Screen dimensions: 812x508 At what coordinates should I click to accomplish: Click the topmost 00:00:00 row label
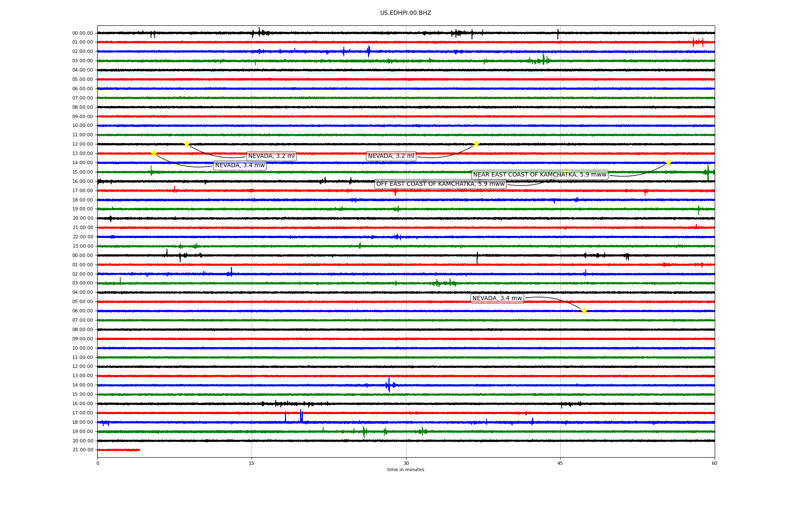coord(82,33)
